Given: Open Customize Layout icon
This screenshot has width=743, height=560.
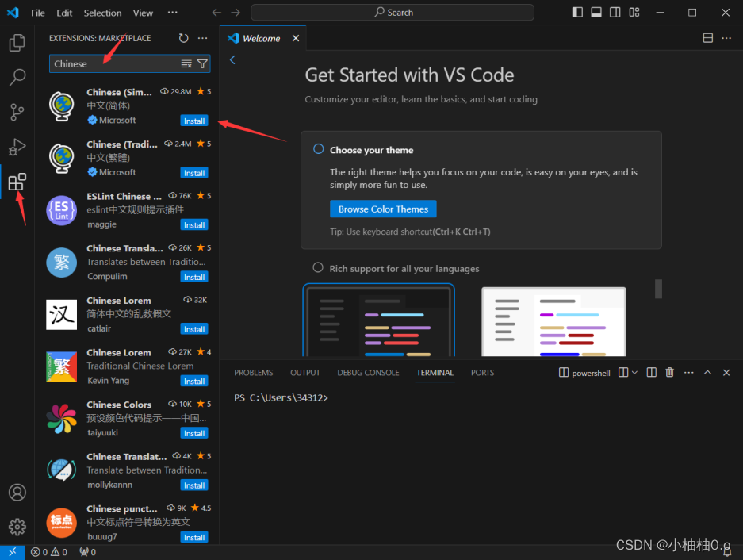Looking at the screenshot, I should pyautogui.click(x=634, y=13).
